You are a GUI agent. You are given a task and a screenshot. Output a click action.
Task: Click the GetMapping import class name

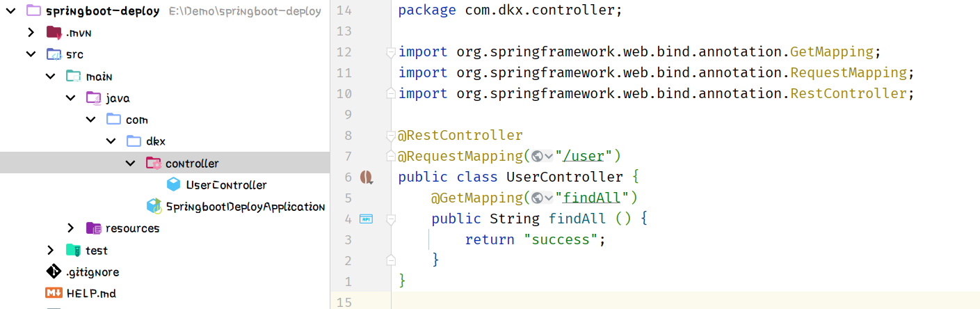click(x=832, y=51)
